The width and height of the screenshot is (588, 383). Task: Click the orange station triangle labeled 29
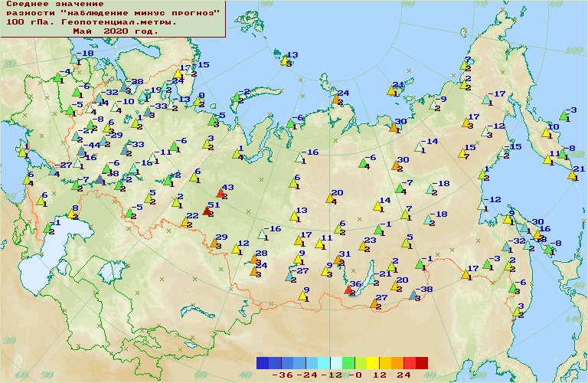coord(214,243)
